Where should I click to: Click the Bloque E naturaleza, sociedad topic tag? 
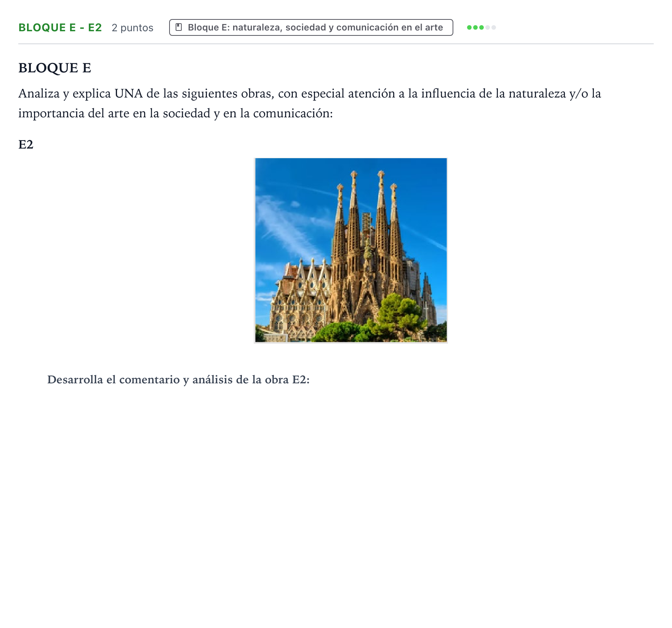(x=311, y=27)
